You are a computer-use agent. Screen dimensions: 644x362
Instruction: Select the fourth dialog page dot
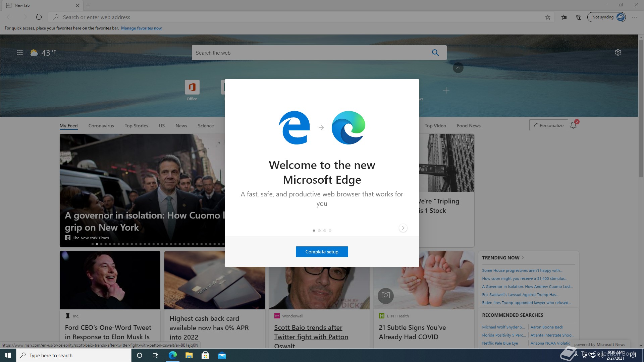330,231
